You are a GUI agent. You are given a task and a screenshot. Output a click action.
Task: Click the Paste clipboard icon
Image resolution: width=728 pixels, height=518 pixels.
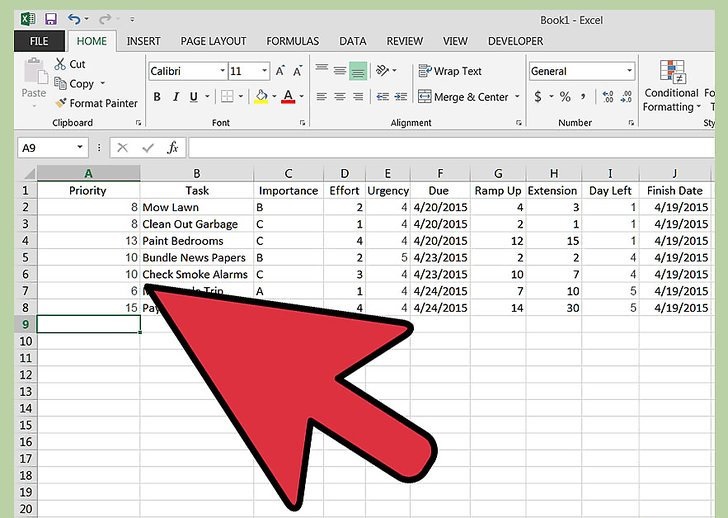(35, 71)
